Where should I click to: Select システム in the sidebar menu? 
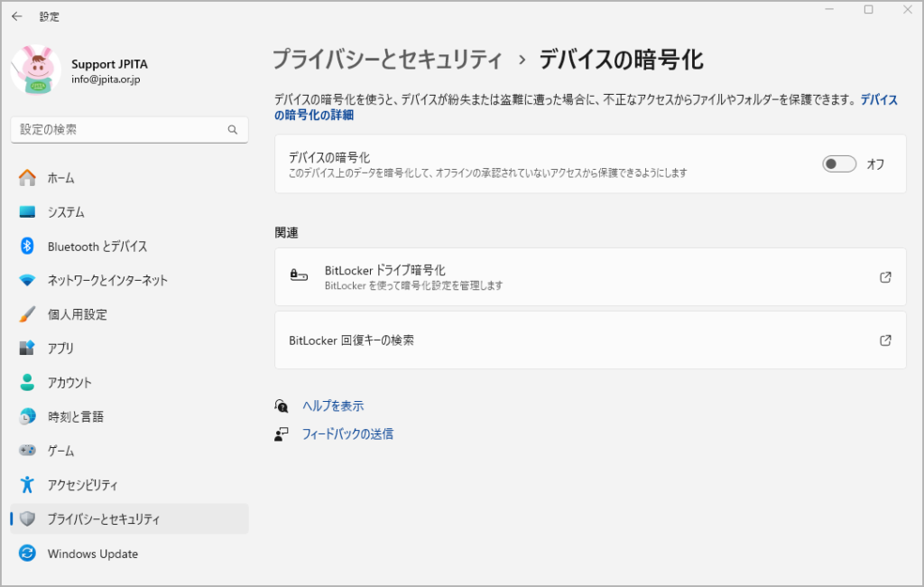coord(66,212)
